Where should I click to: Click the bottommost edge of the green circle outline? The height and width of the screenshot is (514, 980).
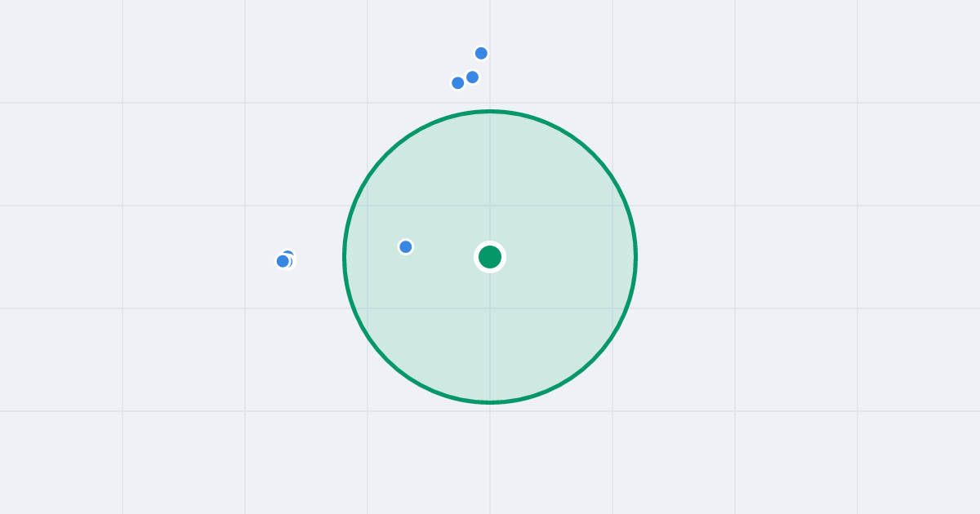tap(490, 402)
